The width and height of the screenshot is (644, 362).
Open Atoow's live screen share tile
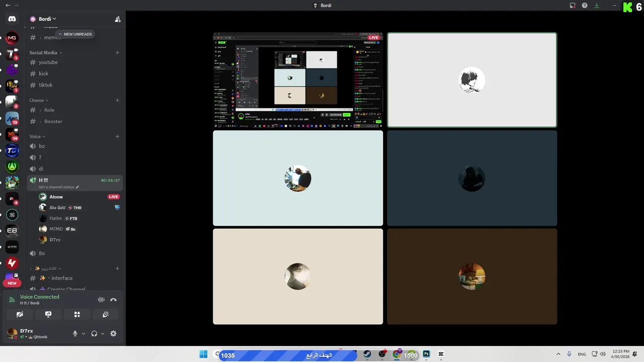298,80
